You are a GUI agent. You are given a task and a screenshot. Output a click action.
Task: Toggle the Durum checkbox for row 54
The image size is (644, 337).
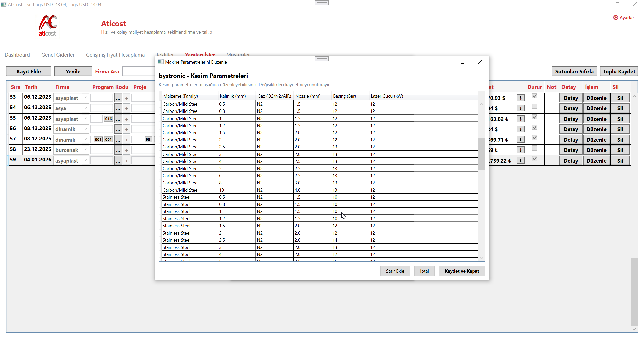coord(535,106)
